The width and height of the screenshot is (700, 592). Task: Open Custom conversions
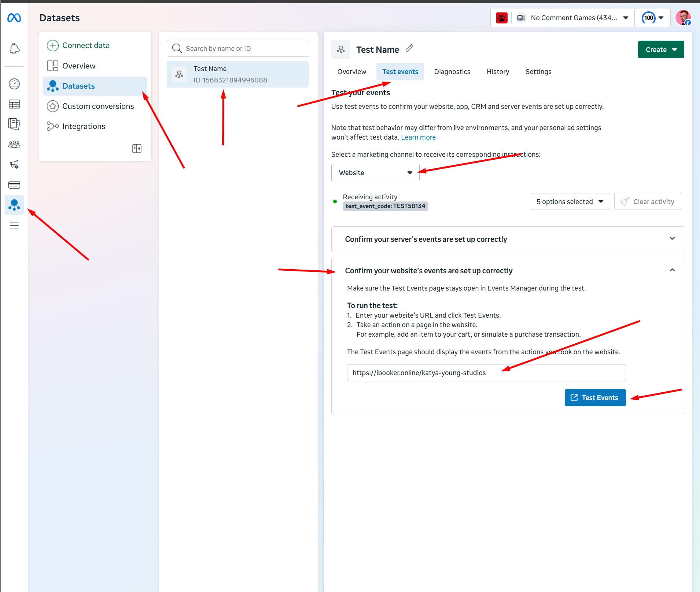click(x=91, y=106)
